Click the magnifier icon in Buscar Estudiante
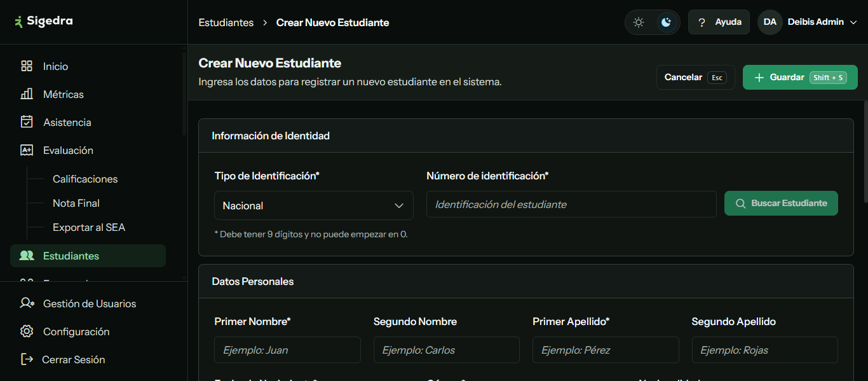The width and height of the screenshot is (868, 381). [x=740, y=204]
